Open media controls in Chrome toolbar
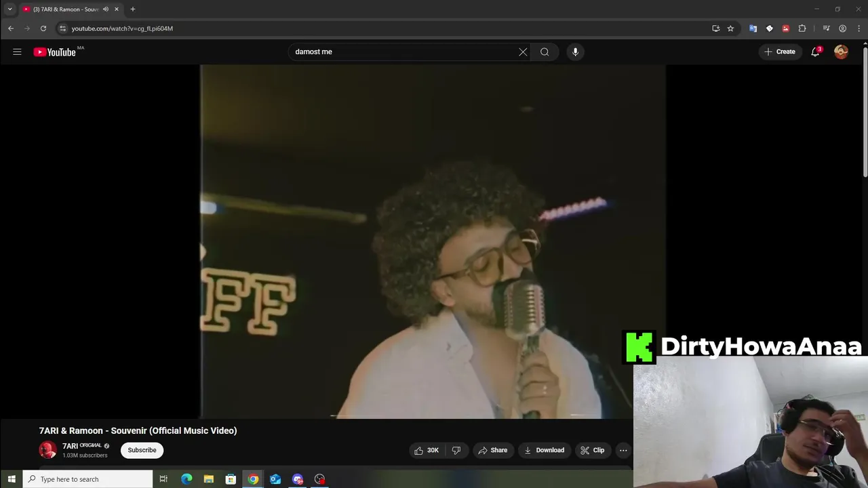Viewport: 868px width, 488px height. pyautogui.click(x=826, y=28)
